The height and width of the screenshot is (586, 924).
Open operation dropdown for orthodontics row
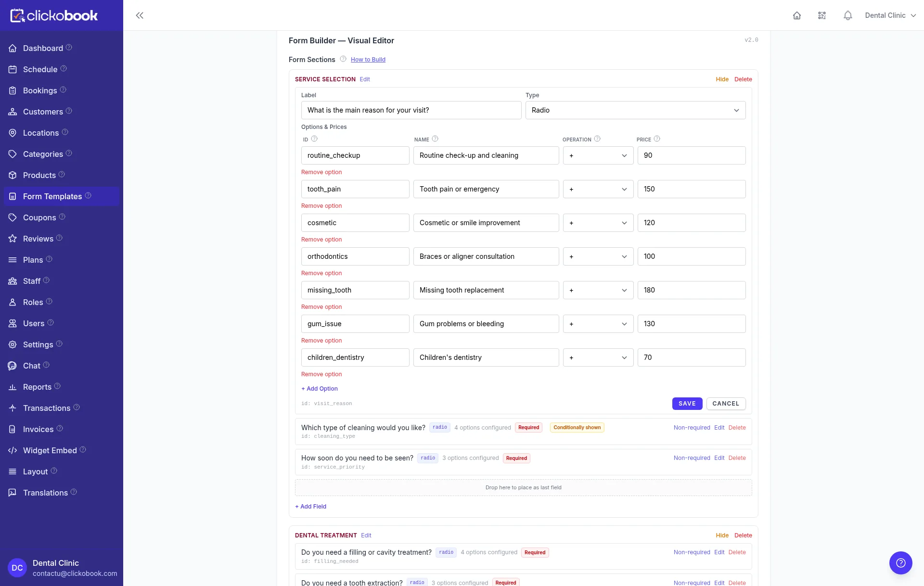click(598, 256)
